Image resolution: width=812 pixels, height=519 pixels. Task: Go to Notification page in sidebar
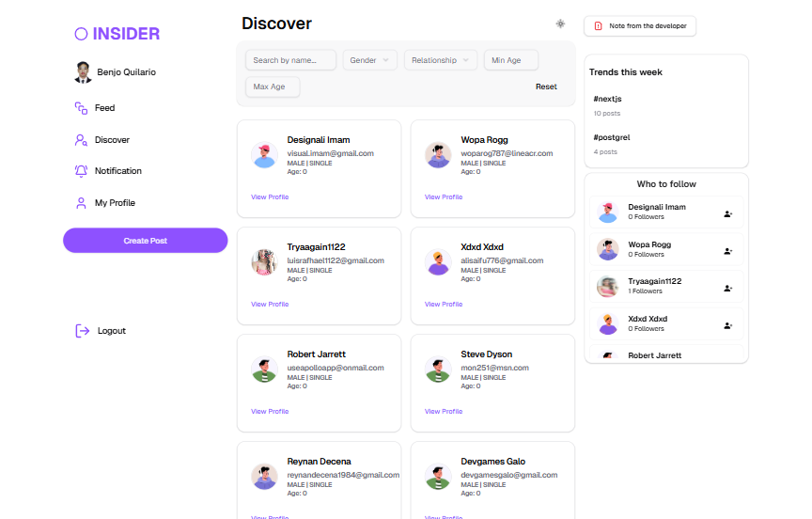(117, 171)
